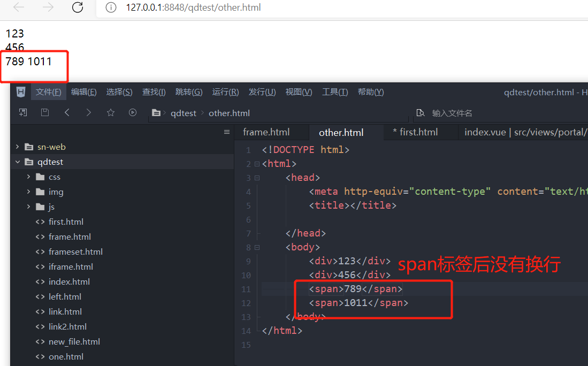Expand the css folder arrow

tap(28, 177)
